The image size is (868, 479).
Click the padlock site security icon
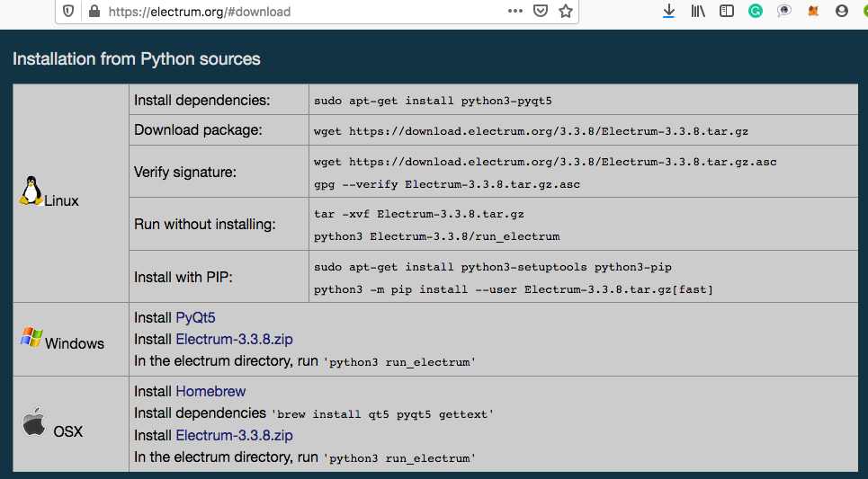pyautogui.click(x=94, y=11)
